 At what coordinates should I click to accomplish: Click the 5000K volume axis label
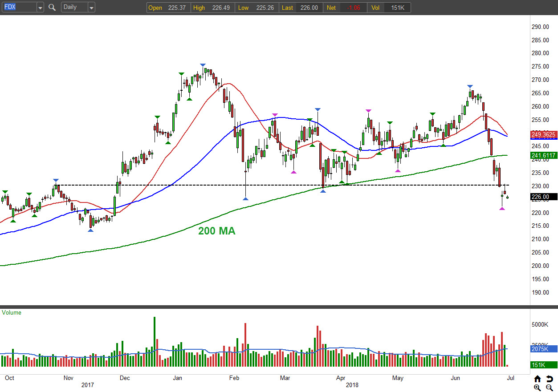[x=540, y=325]
